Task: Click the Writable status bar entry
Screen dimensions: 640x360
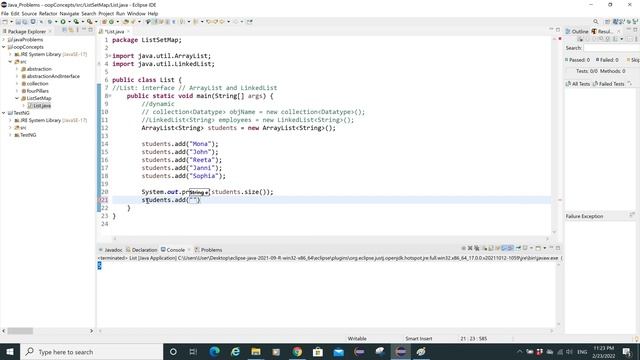Action: (357, 338)
